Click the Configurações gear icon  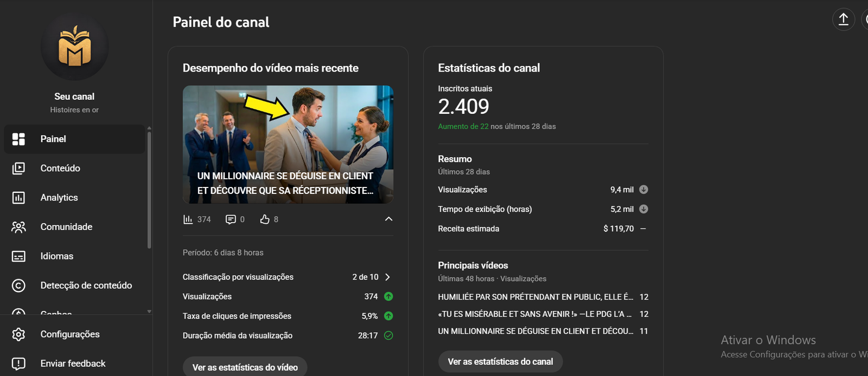tap(18, 334)
